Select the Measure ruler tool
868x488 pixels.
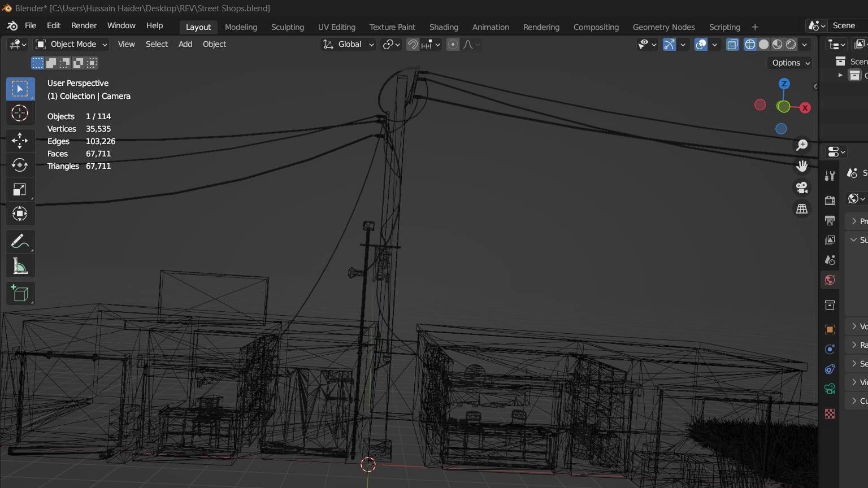(20, 266)
